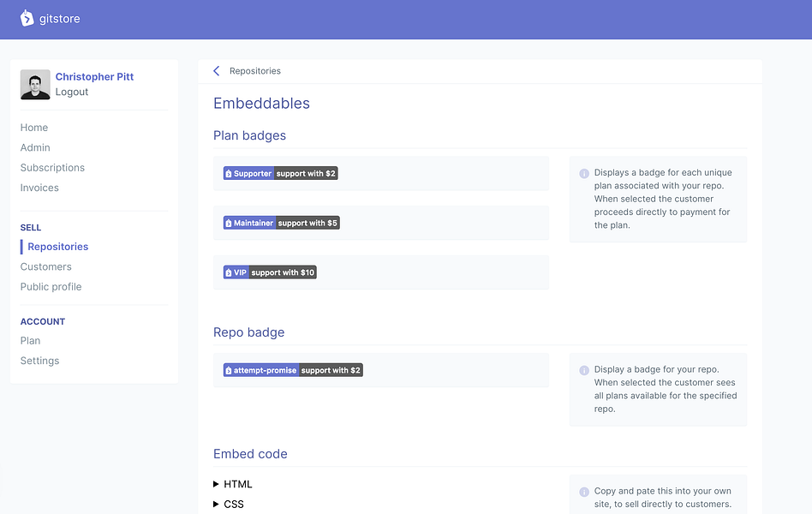Click the VIP support with $10 badge
812x514 pixels.
(270, 272)
